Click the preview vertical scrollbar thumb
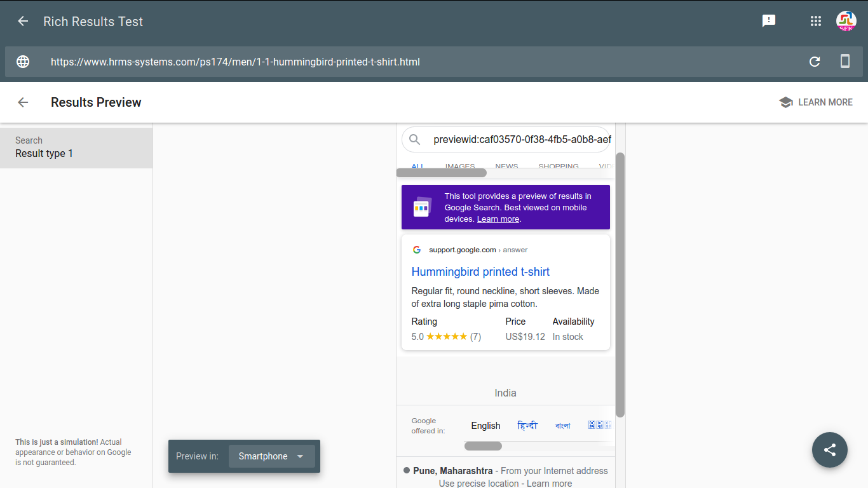Viewport: 868px width, 488px height. point(620,285)
